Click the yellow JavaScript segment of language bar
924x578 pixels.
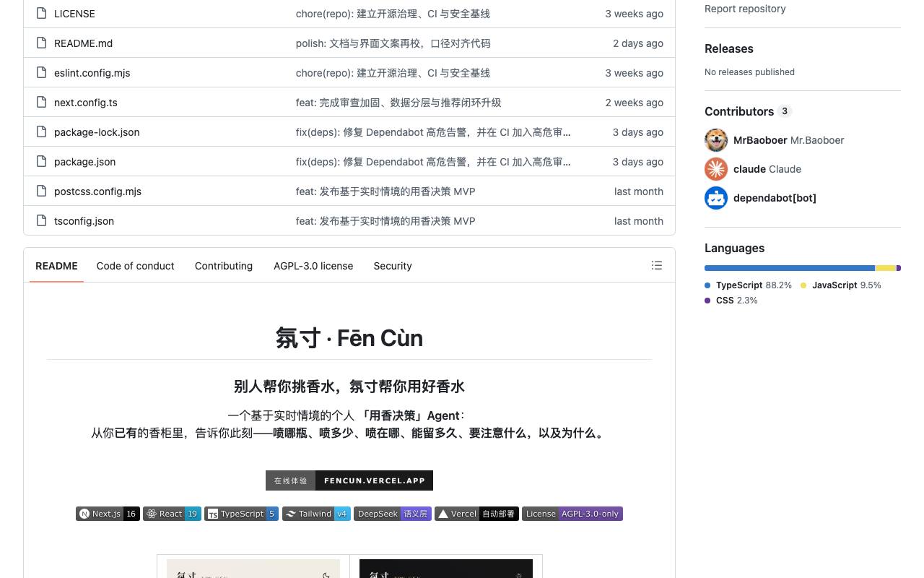tap(886, 268)
